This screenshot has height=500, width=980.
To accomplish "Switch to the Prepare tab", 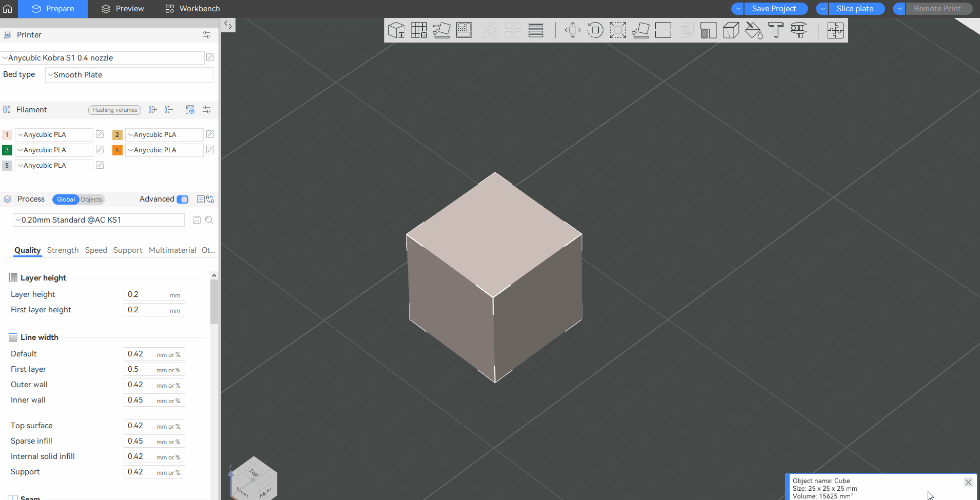I will click(x=53, y=9).
